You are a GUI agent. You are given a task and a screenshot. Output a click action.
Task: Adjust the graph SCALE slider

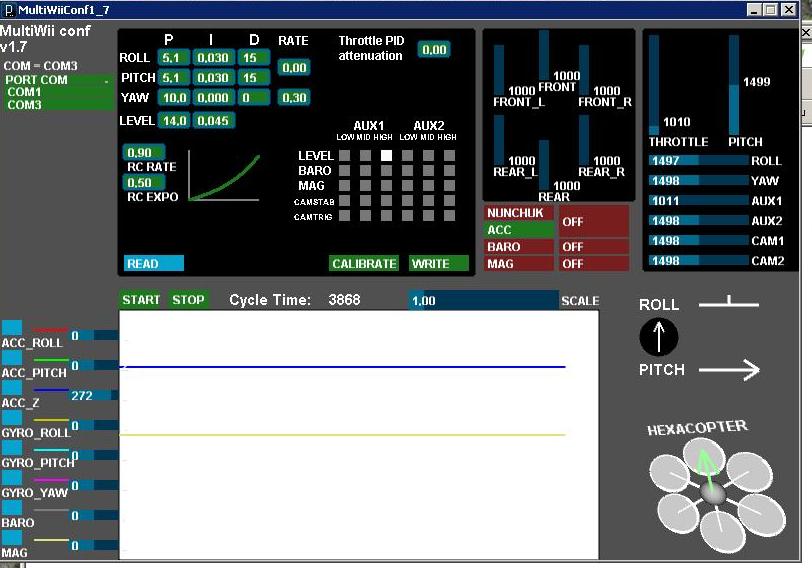click(x=484, y=300)
